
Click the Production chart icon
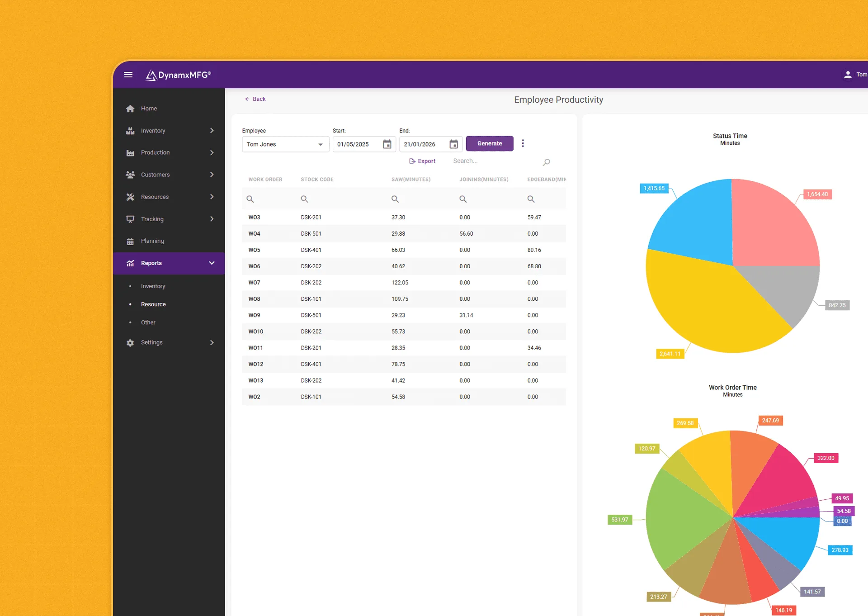(x=130, y=152)
